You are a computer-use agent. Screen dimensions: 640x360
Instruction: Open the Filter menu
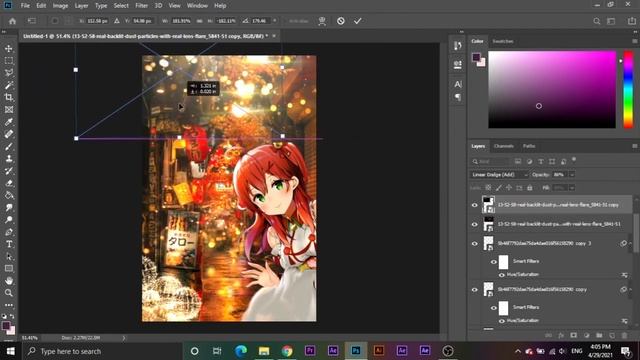pyautogui.click(x=142, y=6)
